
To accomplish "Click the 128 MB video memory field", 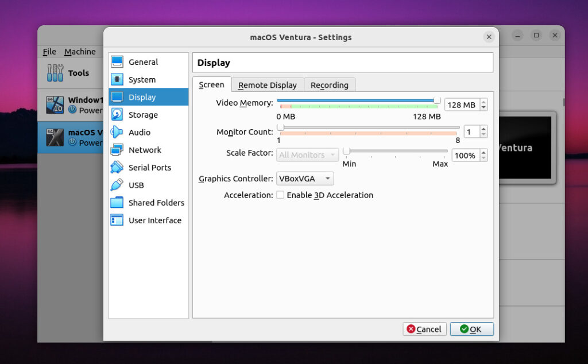I will click(x=462, y=104).
